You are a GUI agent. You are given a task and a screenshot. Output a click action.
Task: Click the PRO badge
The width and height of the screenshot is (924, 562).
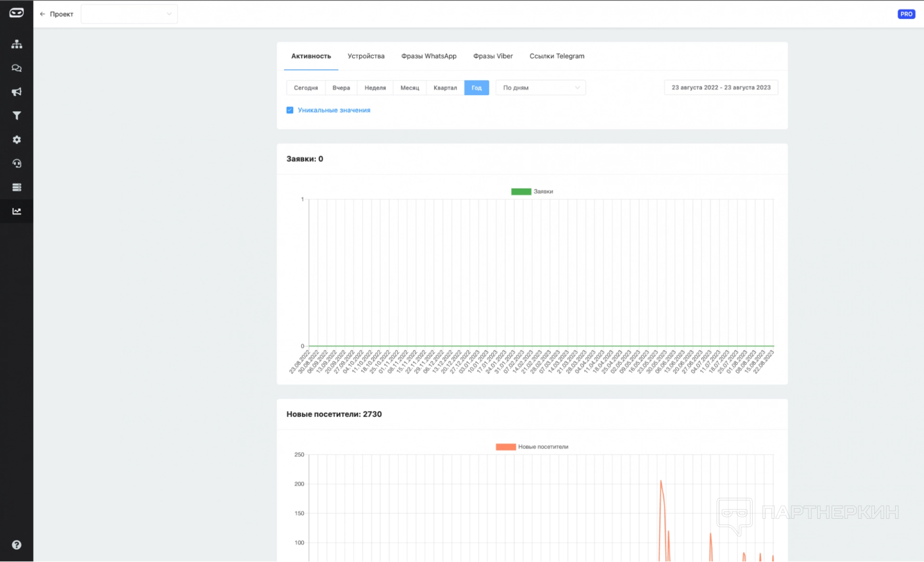906,14
